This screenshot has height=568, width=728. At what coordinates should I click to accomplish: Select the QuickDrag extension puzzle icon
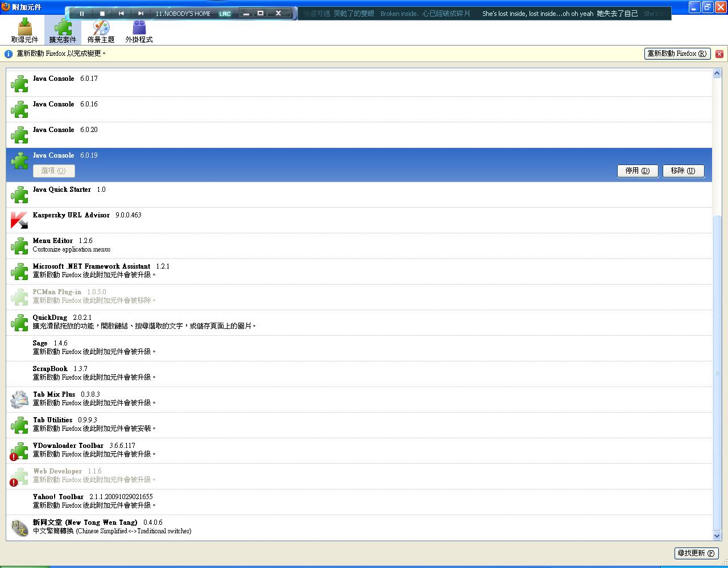click(19, 323)
